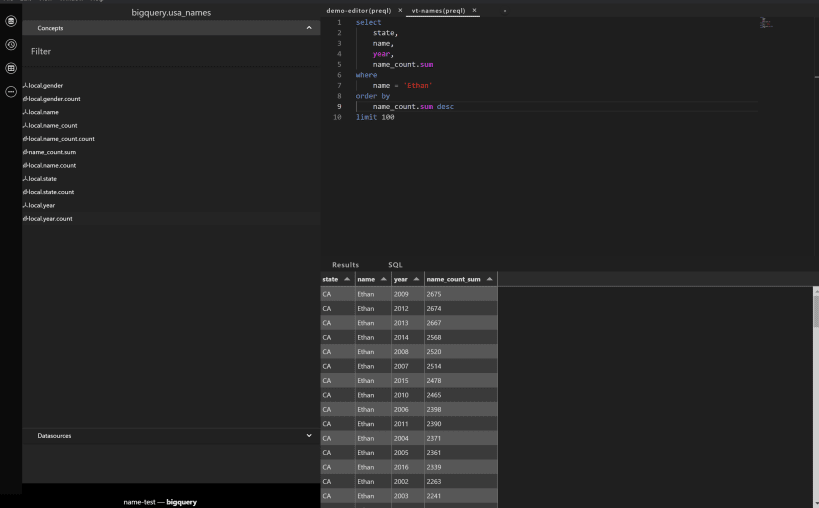The image size is (819, 508).
Task: Select the Results tab
Action: [x=345, y=265]
